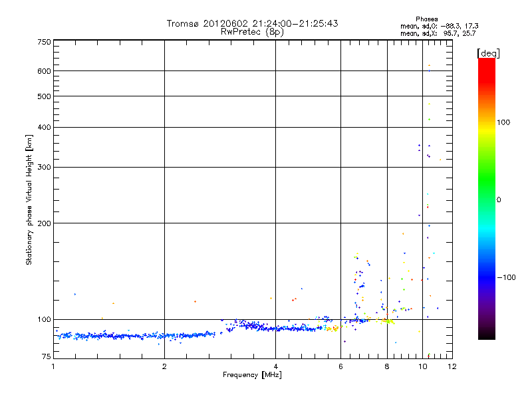Image resolution: width=532 pixels, height=399 pixels.
Task: Click the RwPretec (8p) subtitle
Action: [x=252, y=32]
